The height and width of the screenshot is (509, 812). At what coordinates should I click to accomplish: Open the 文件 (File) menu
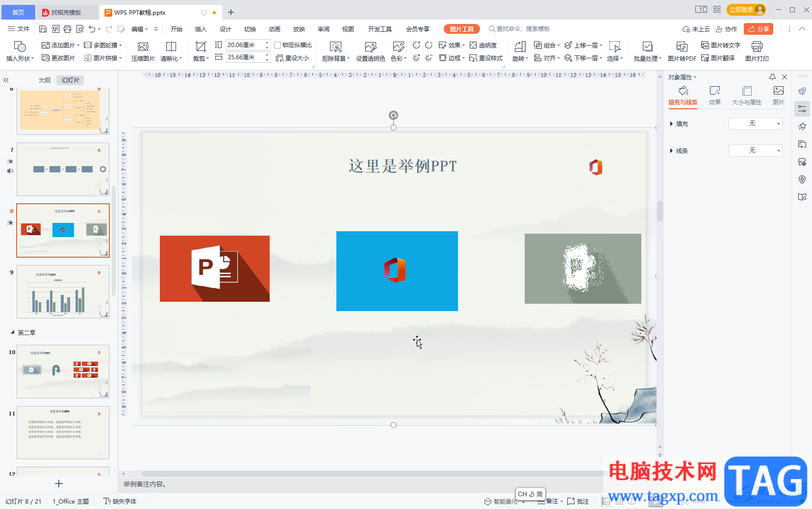19,29
